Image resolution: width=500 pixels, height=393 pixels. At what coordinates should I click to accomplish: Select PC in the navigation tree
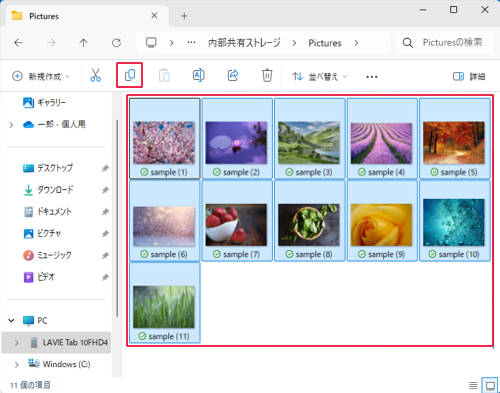(x=35, y=320)
